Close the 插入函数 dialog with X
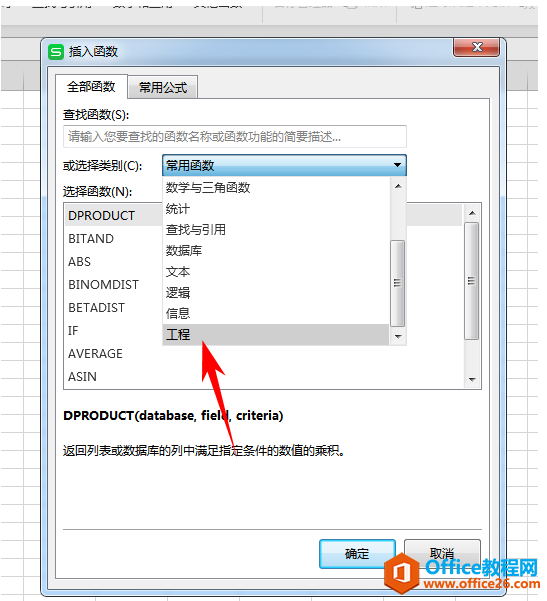The image size is (547, 601). (476, 47)
